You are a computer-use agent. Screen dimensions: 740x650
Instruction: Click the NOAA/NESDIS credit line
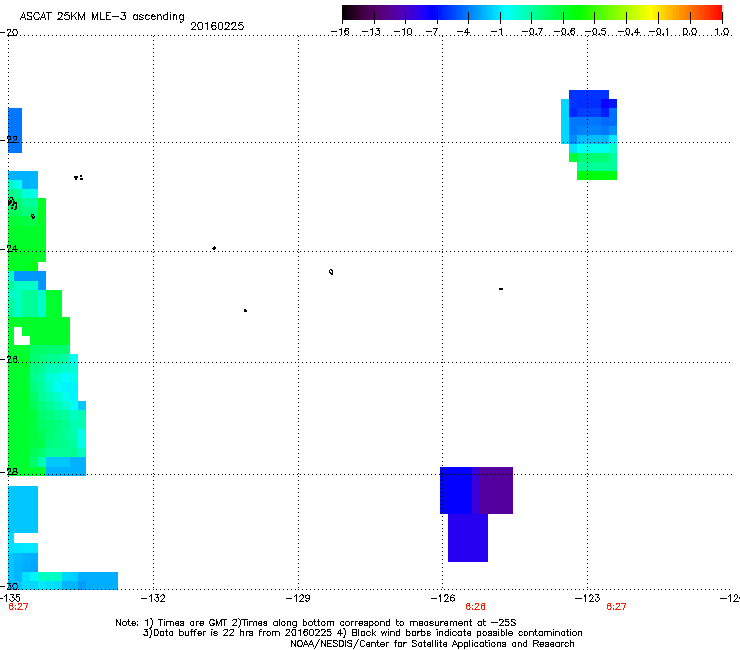432,644
